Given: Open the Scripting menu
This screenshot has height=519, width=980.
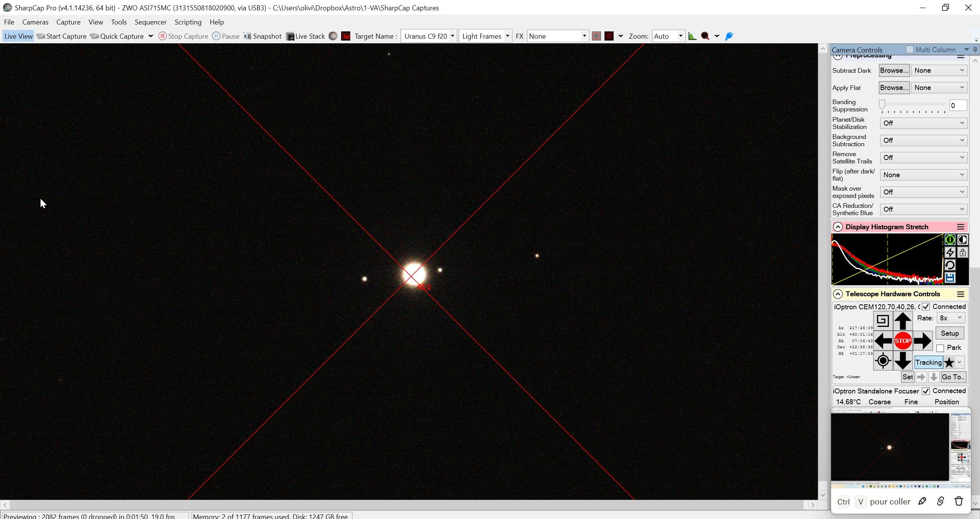Looking at the screenshot, I should point(188,22).
